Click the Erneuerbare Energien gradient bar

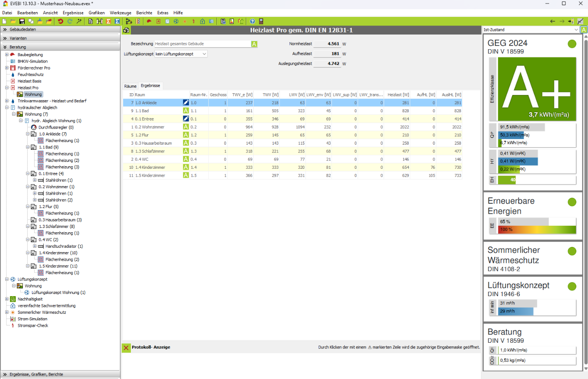tap(537, 230)
